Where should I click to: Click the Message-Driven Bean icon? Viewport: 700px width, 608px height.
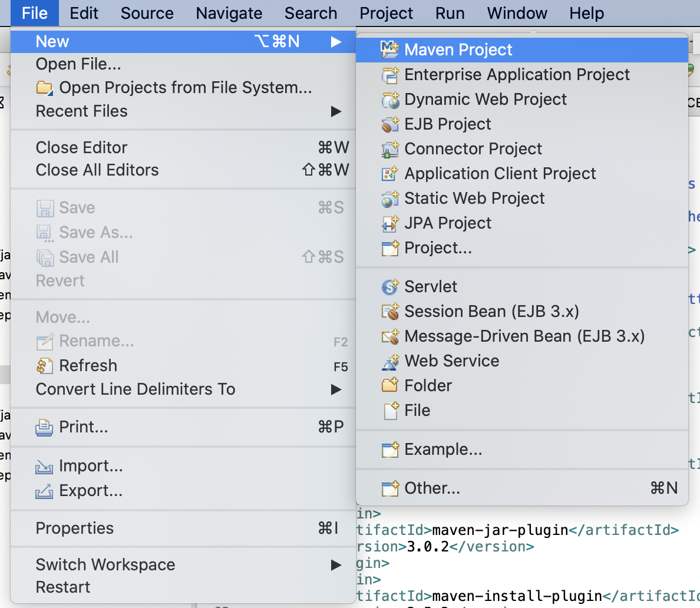point(389,336)
